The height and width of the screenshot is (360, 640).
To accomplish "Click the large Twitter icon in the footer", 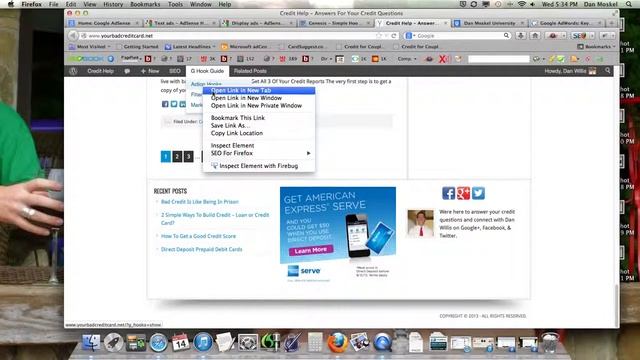I will pyautogui.click(x=478, y=193).
